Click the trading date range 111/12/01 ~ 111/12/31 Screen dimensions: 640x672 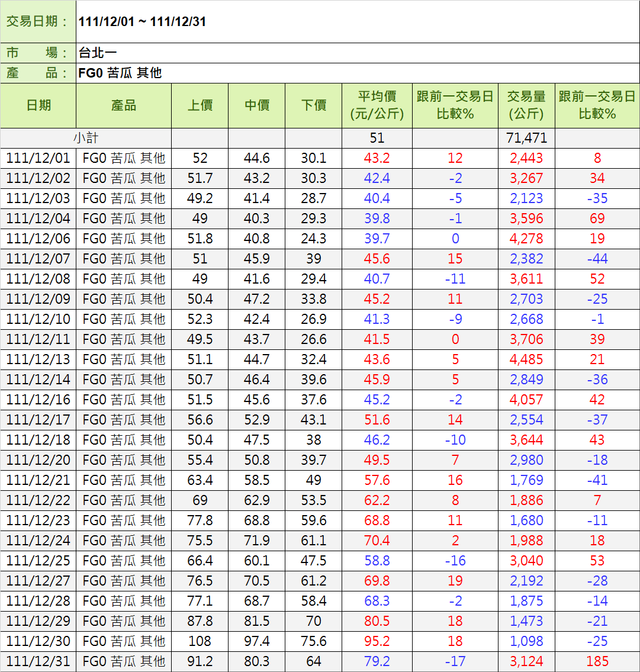click(142, 22)
